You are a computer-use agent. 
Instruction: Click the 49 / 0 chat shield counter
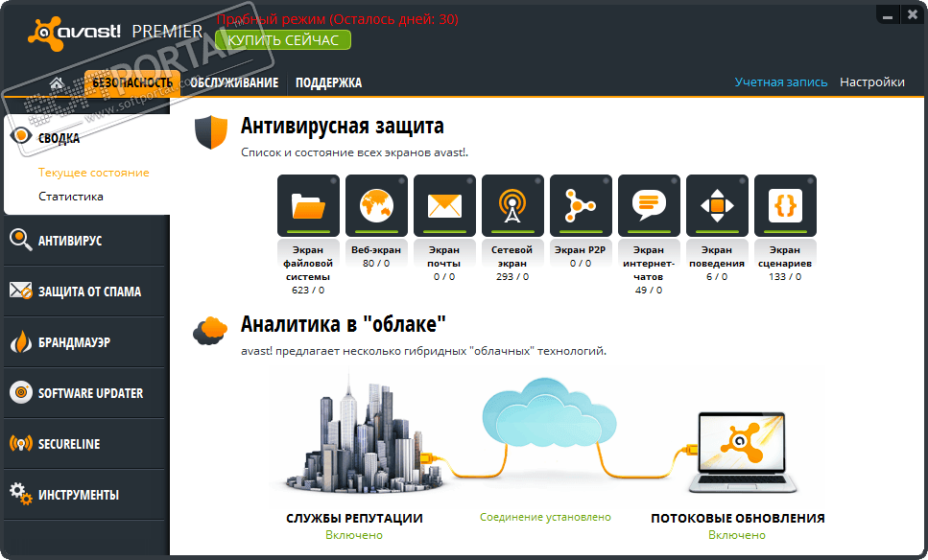click(649, 291)
